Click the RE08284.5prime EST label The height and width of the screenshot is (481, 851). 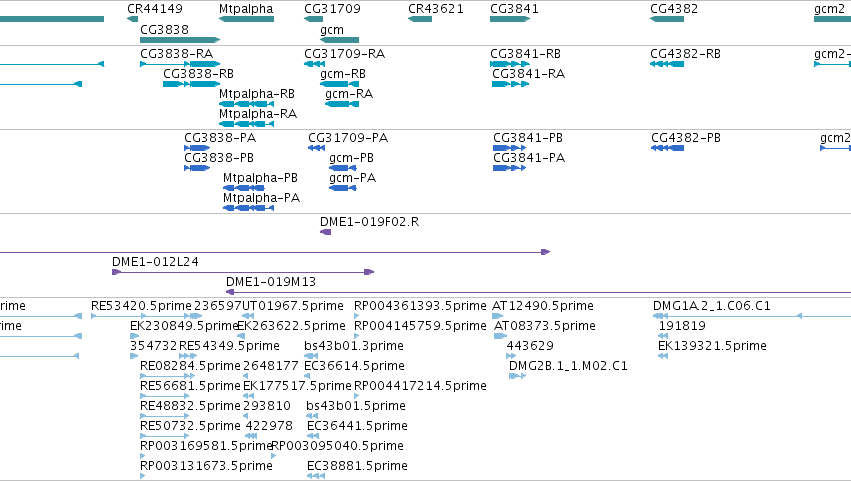tap(190, 366)
